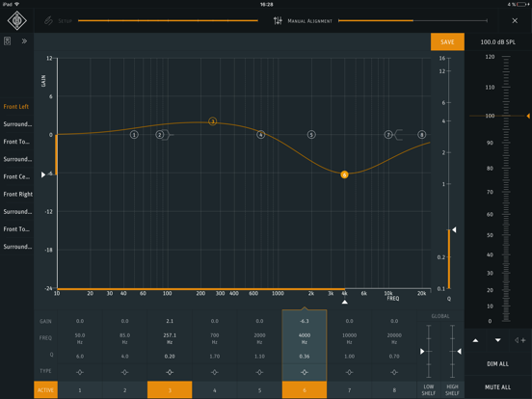Screen dimensions: 532x399
Task: Increase volume with up arrow
Action: click(475, 340)
